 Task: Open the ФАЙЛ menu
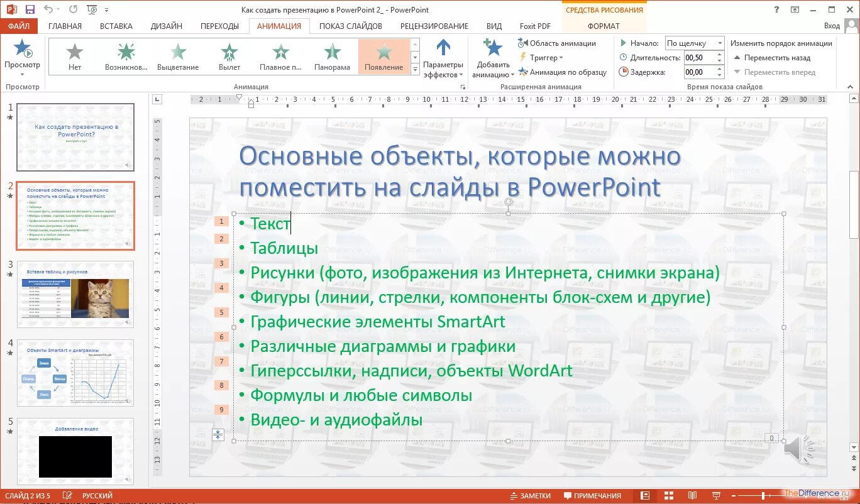coord(19,26)
